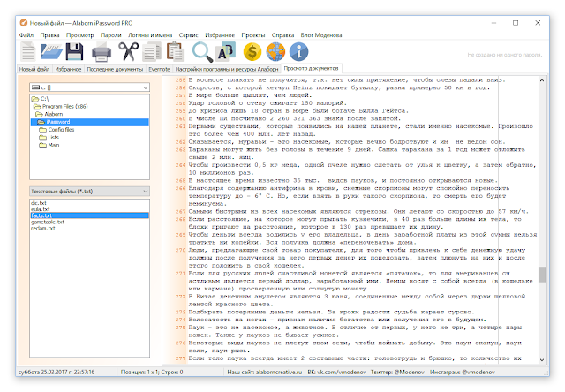
Task: Select the Config files folder
Action: coord(56,130)
